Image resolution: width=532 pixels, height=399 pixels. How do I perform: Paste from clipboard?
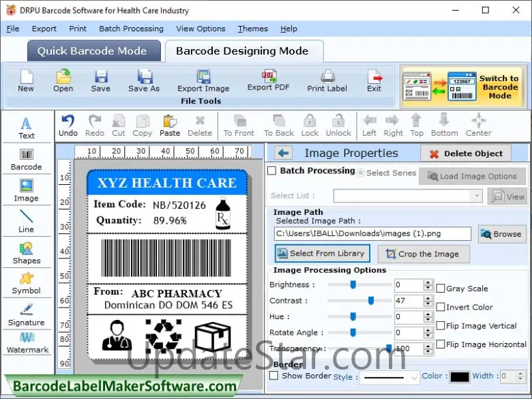[x=170, y=125]
